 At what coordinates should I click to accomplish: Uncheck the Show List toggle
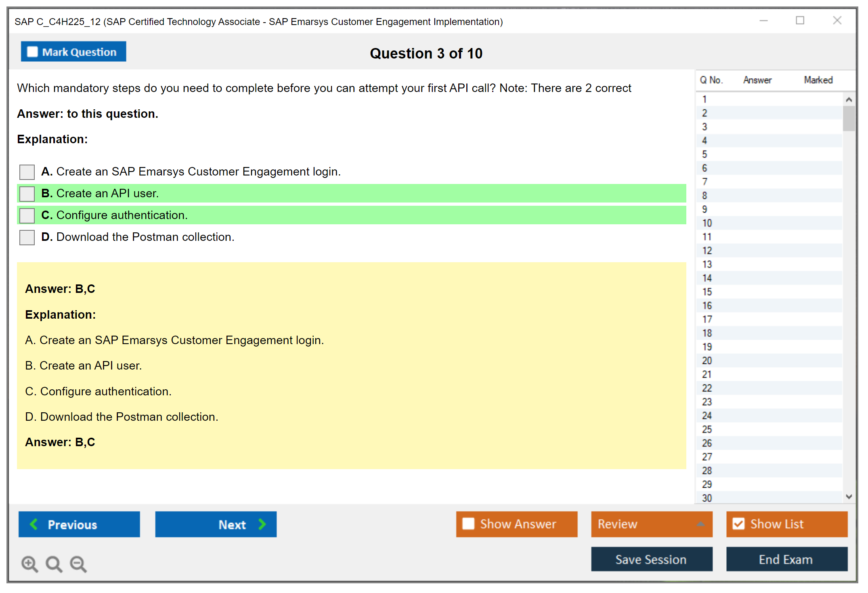pos(738,524)
